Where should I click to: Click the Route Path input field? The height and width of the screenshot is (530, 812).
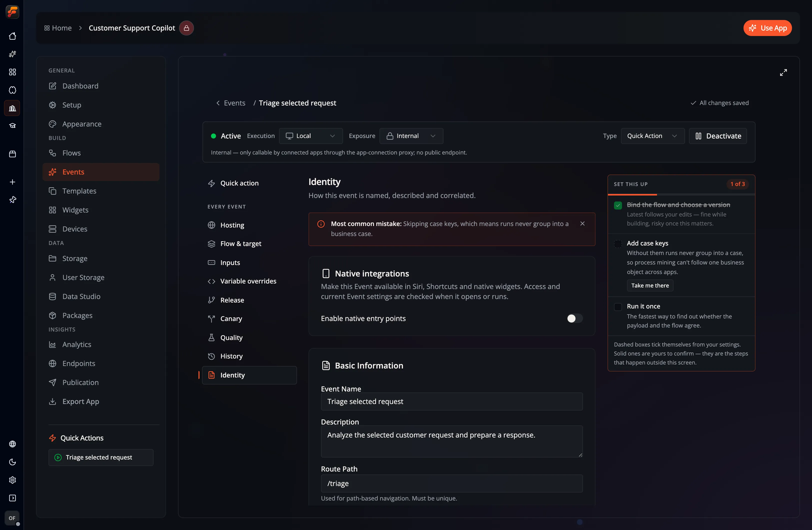pyautogui.click(x=451, y=483)
